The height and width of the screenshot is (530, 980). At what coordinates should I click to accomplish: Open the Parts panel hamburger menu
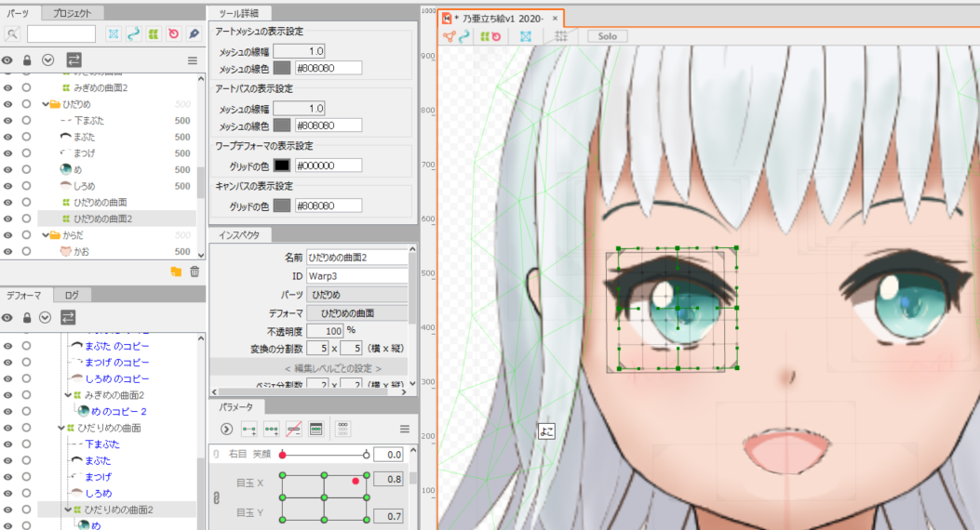(x=193, y=60)
